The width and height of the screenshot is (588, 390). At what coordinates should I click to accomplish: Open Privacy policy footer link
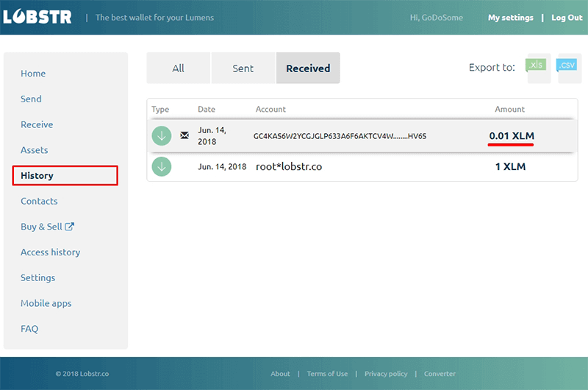(386, 374)
